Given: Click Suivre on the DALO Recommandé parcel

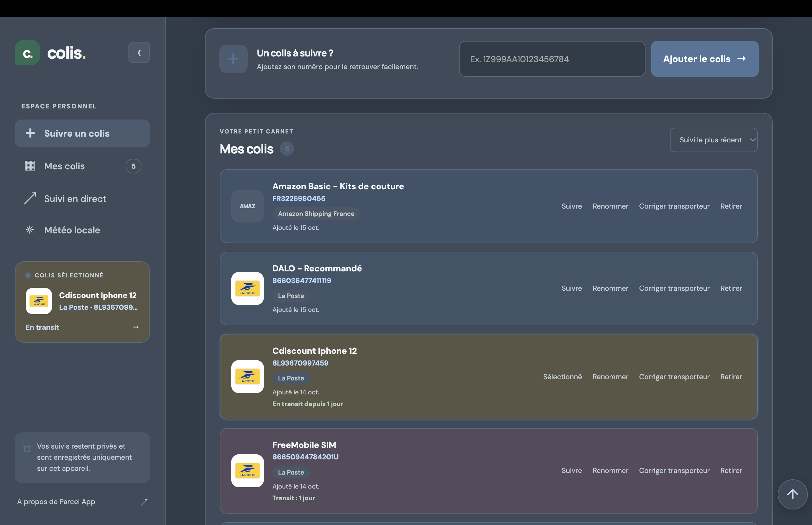Looking at the screenshot, I should 572,288.
